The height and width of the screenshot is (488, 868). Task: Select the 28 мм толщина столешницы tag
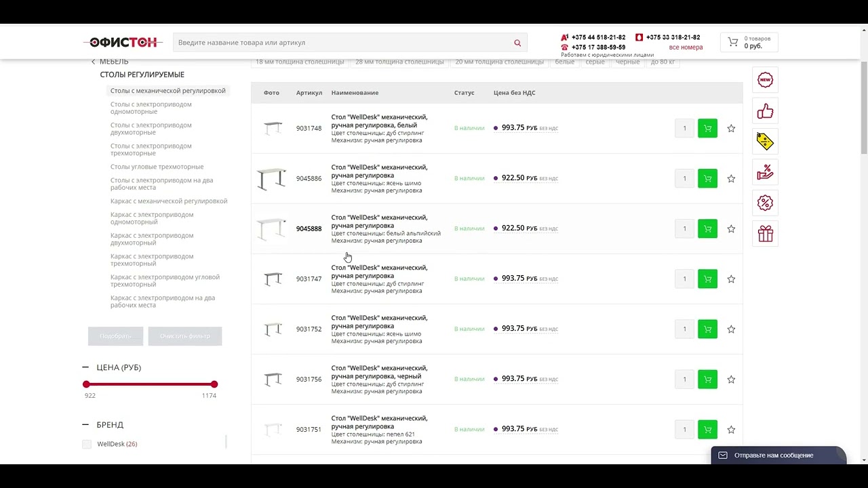(399, 62)
